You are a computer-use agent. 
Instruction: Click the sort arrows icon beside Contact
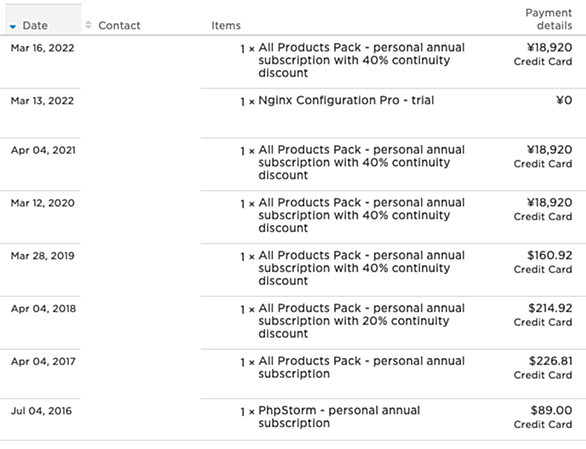click(88, 25)
